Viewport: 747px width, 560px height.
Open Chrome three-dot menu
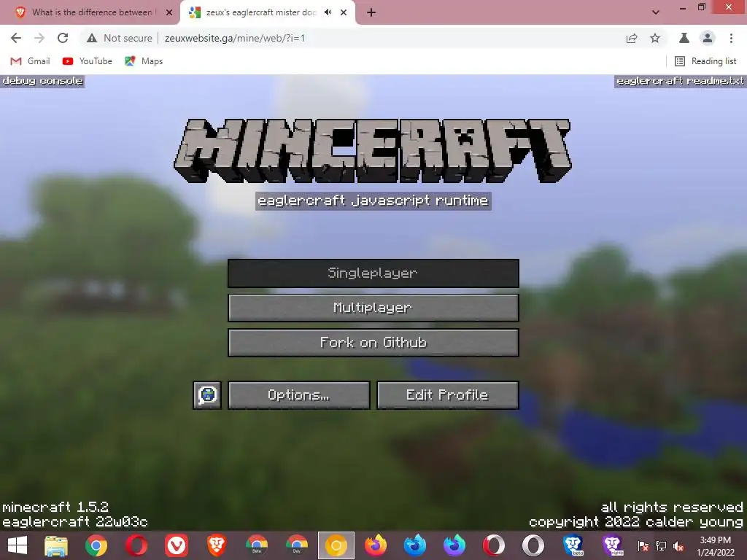pos(731,38)
